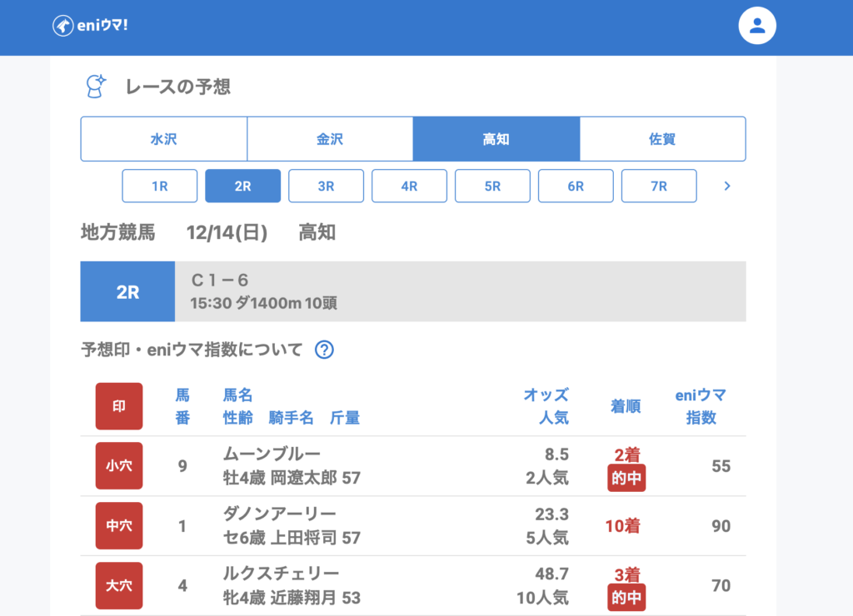Select the 高知 racecourse tab
This screenshot has width=853, height=616.
coord(496,139)
